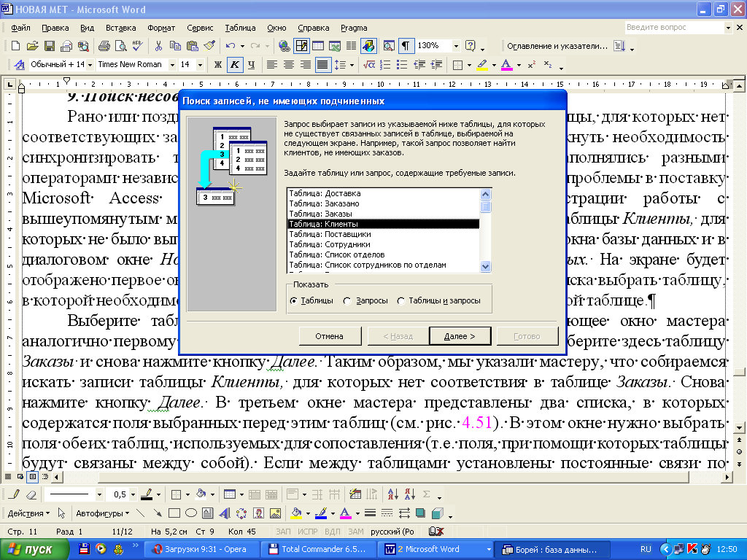Expand the Автофигуры menu
The width and height of the screenshot is (747, 560).
[x=102, y=513]
